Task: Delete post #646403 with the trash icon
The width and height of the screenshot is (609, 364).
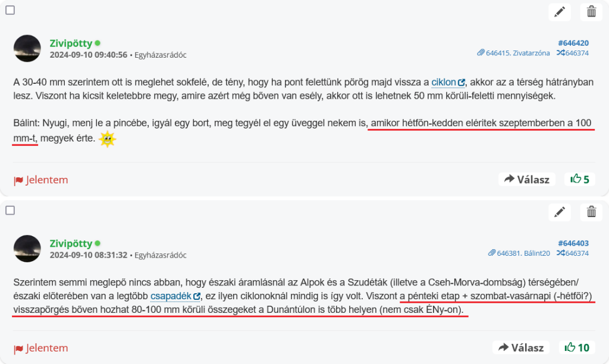Action: point(591,212)
